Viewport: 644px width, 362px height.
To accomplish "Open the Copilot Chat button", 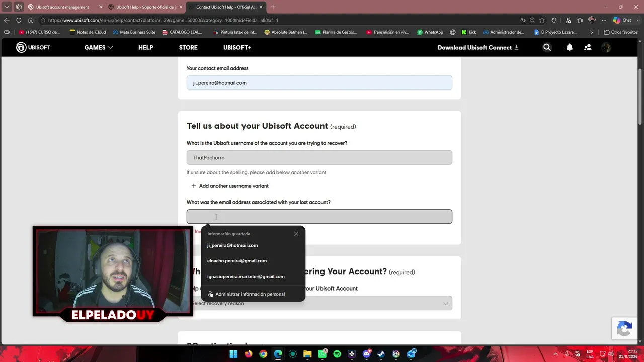I will point(623,20).
